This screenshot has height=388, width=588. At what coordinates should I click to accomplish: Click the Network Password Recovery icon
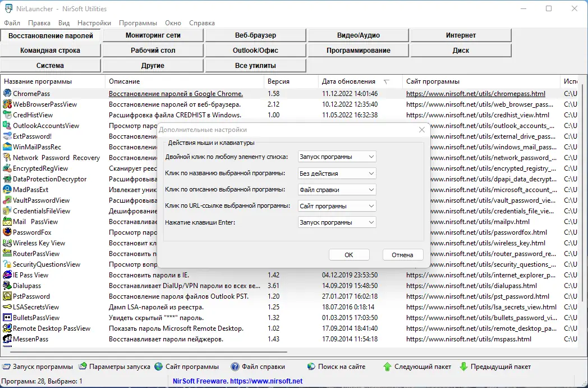[x=7, y=157]
